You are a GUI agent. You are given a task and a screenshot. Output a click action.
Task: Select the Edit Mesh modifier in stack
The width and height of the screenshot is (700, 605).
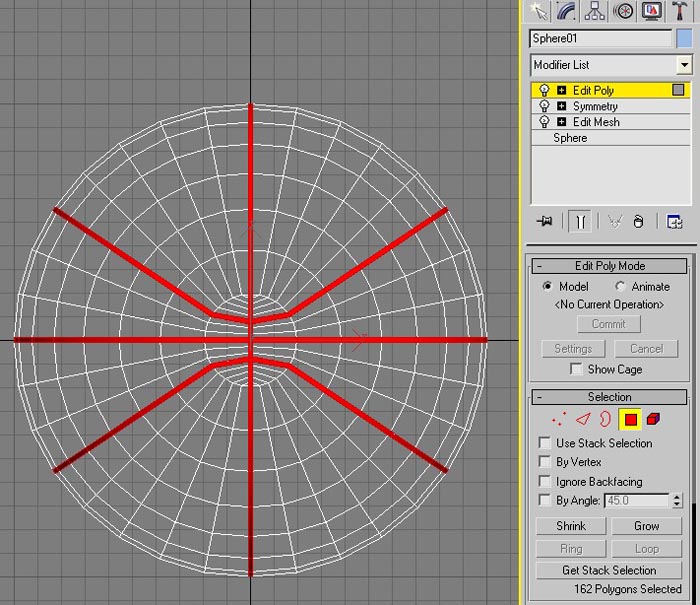611,122
